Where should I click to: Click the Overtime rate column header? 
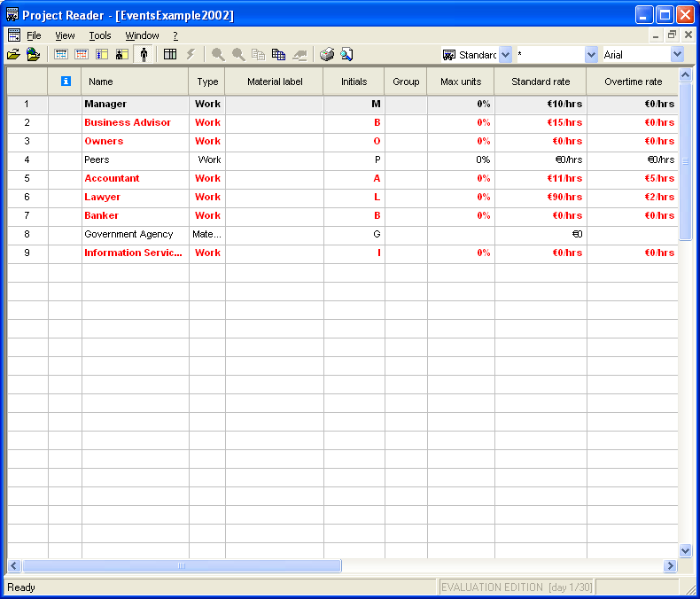[x=633, y=82]
